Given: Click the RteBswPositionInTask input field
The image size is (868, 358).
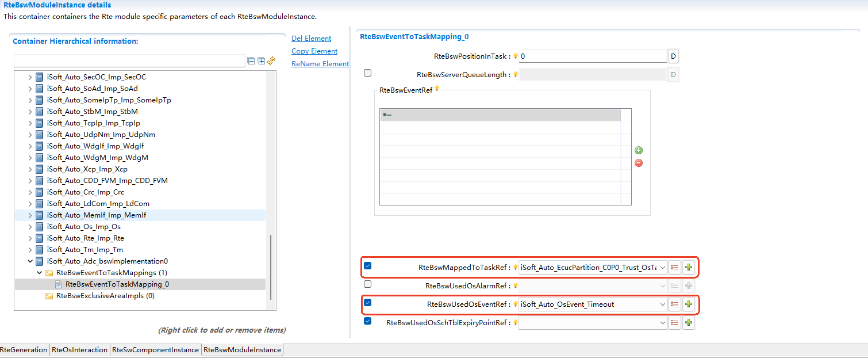Looking at the screenshot, I should pos(592,56).
